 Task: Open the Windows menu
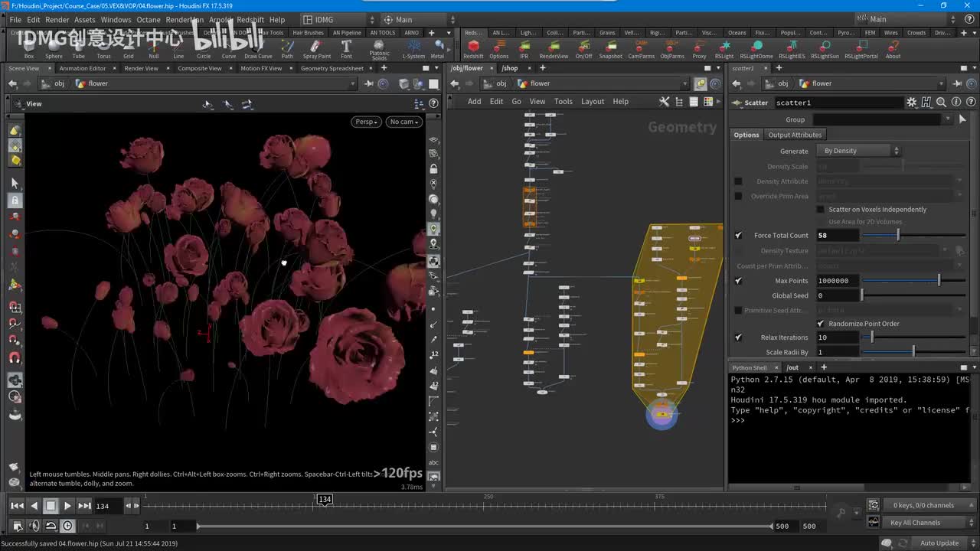click(x=116, y=20)
